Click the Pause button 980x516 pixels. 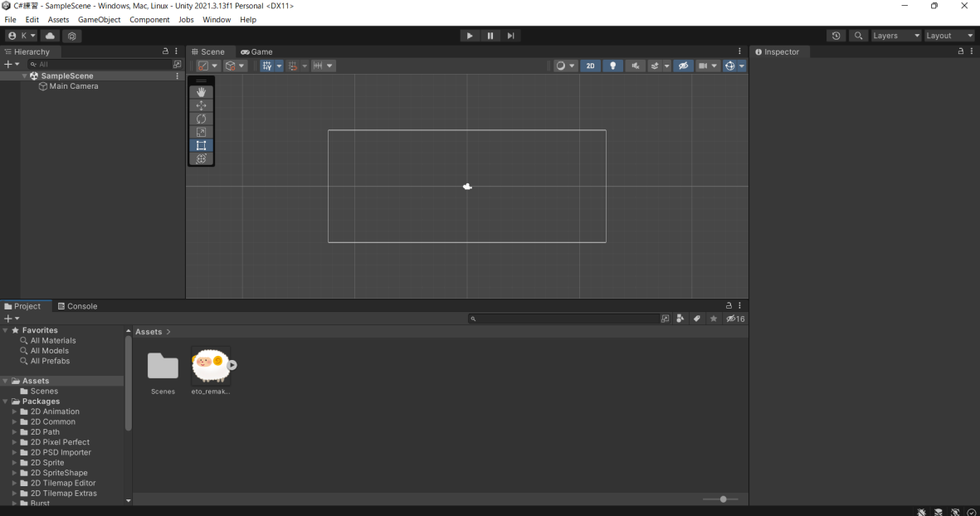click(x=490, y=36)
